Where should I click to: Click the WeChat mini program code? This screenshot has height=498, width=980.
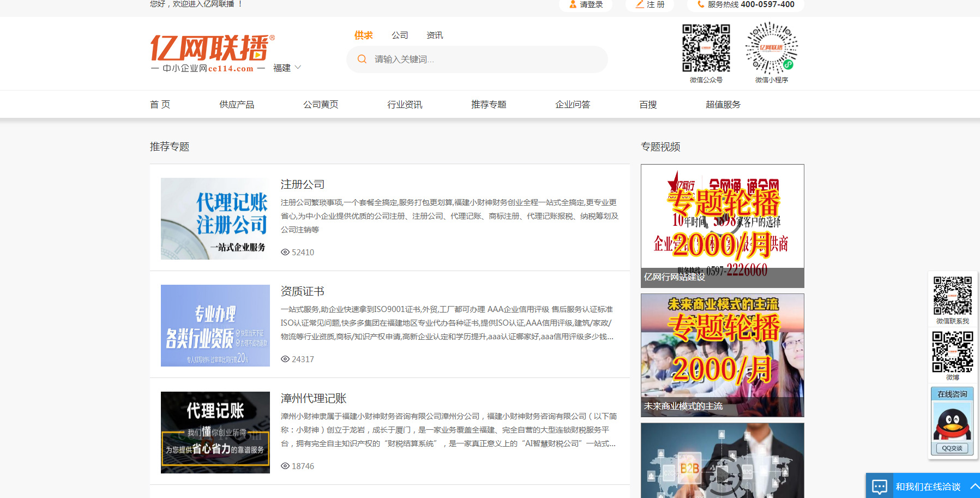tap(771, 48)
